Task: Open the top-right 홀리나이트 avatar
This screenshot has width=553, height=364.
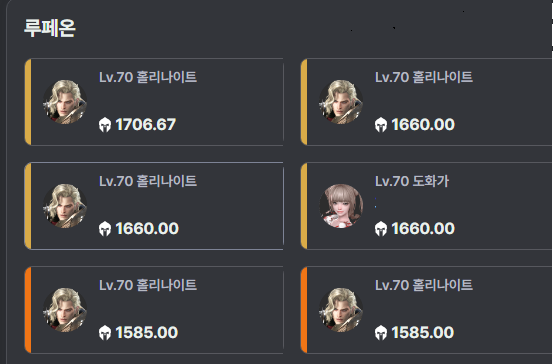Action: click(341, 102)
